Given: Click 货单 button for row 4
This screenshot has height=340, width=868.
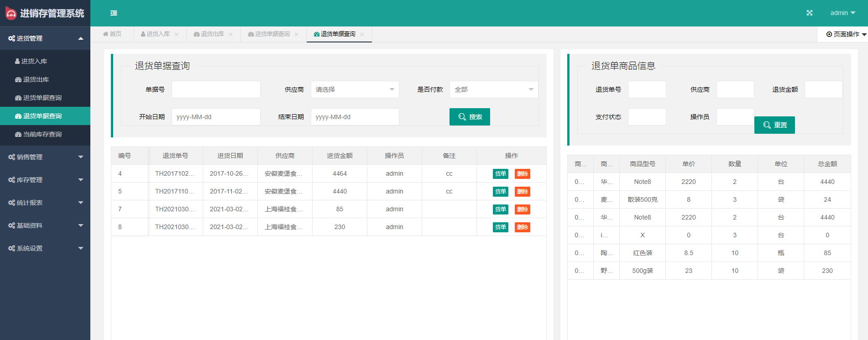Looking at the screenshot, I should [501, 174].
